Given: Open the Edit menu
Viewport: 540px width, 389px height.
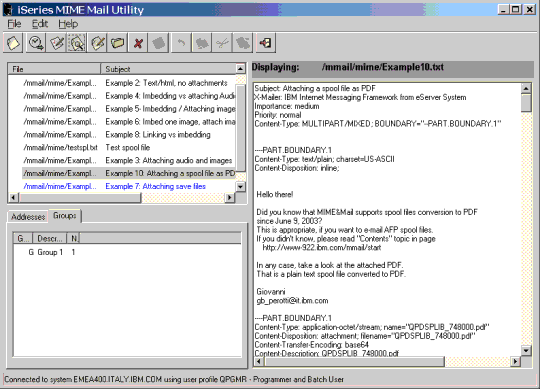Looking at the screenshot, I should (x=40, y=24).
